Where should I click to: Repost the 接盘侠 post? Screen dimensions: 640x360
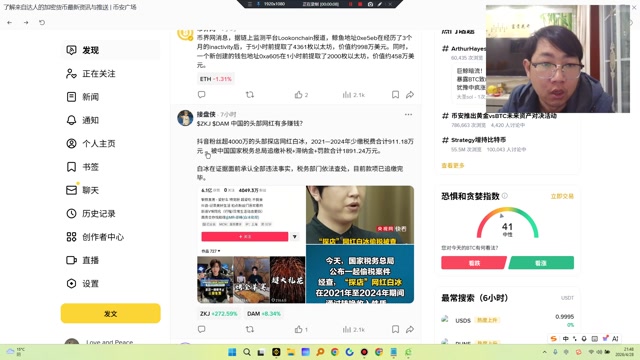[x=250, y=329]
